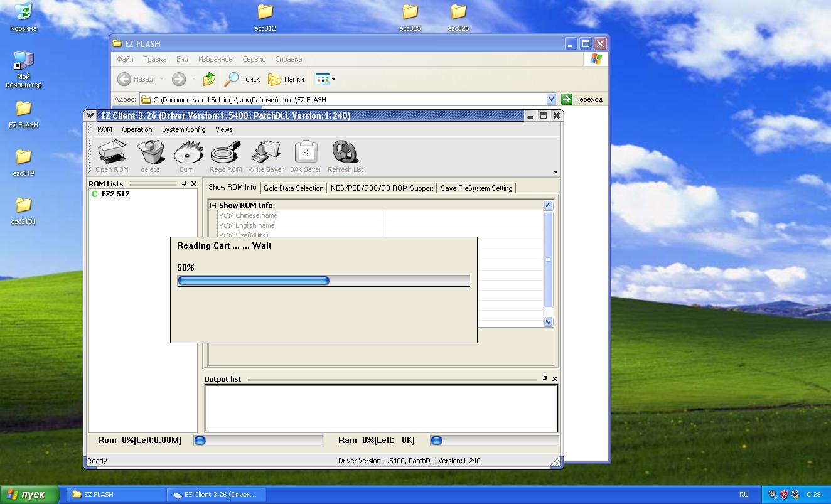The image size is (831, 504).
Task: Click the Переход go button
Action: (x=582, y=99)
